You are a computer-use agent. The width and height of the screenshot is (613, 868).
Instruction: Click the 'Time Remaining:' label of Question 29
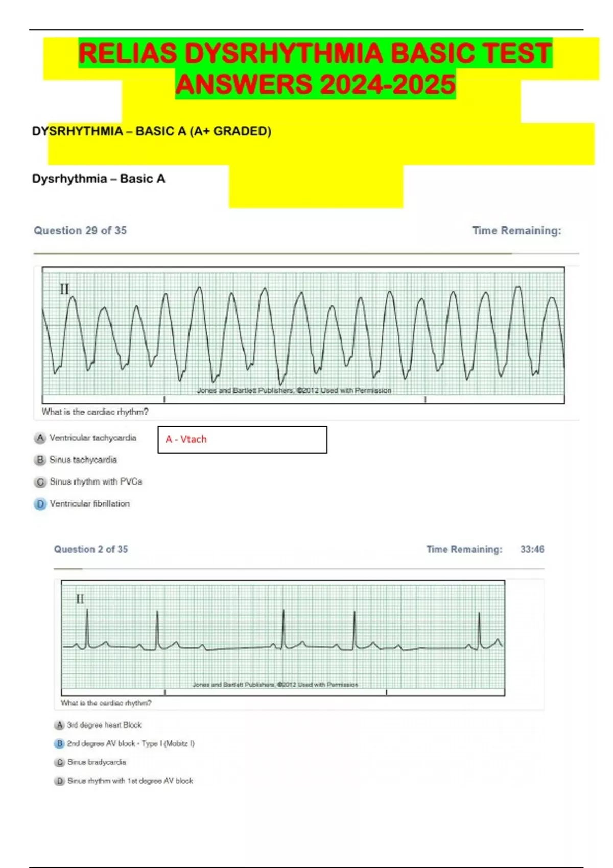coord(516,231)
